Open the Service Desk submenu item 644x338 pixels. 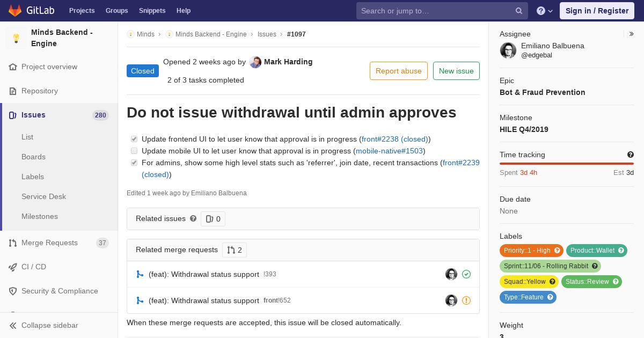pos(43,197)
